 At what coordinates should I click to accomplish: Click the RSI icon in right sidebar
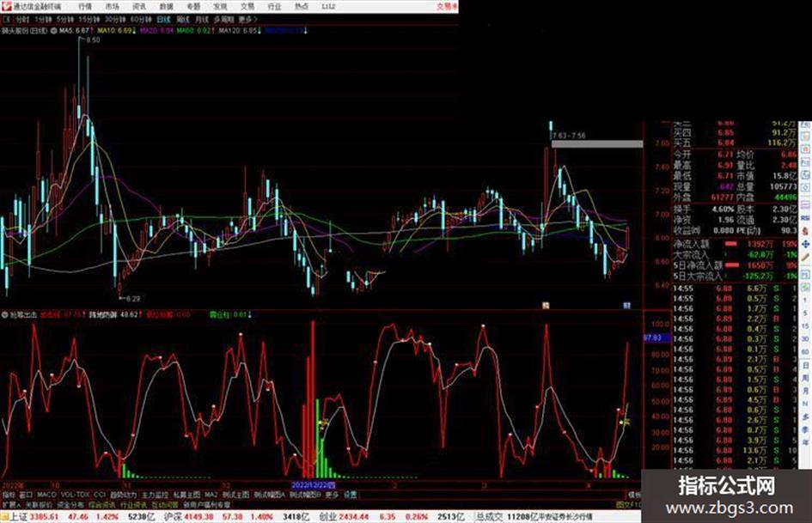[x=805, y=218]
